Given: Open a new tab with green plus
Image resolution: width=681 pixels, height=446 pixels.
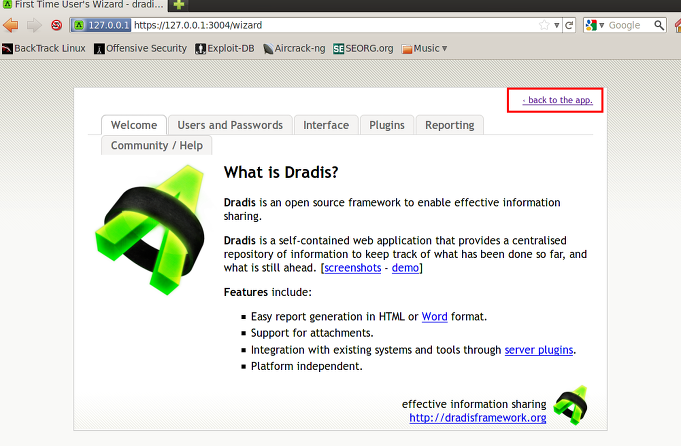Looking at the screenshot, I should tap(179, 5).
